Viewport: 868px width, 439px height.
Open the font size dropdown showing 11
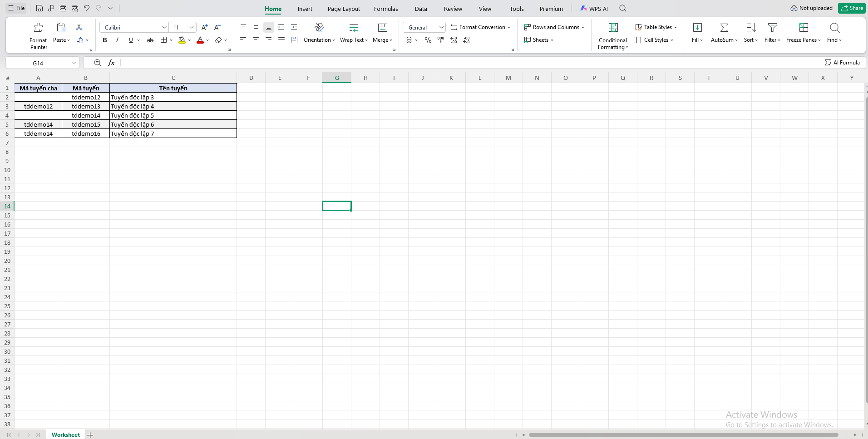tap(192, 27)
